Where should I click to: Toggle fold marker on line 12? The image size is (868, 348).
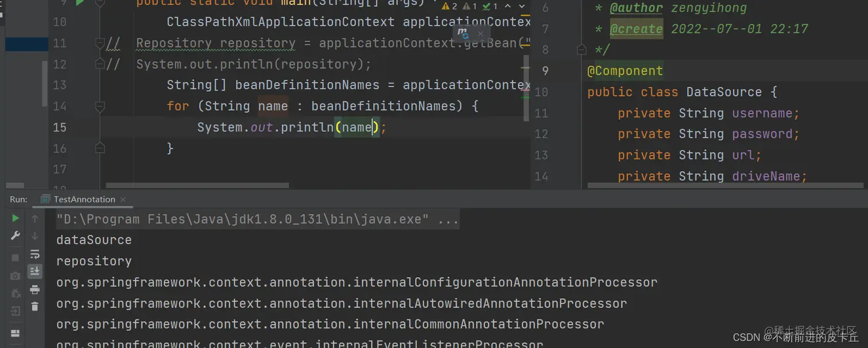100,63
